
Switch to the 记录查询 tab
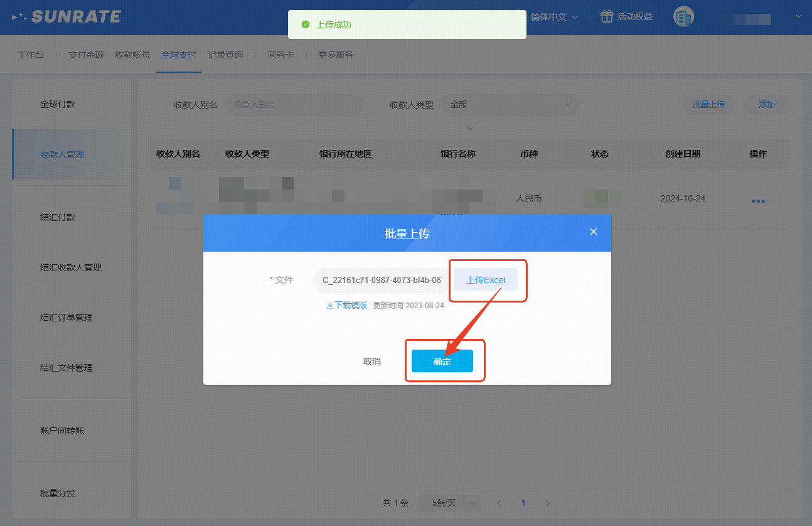[x=225, y=55]
